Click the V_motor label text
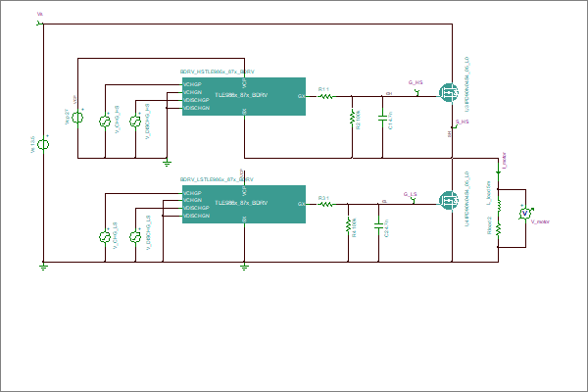Screen dimensions: 588x392 coord(540,221)
